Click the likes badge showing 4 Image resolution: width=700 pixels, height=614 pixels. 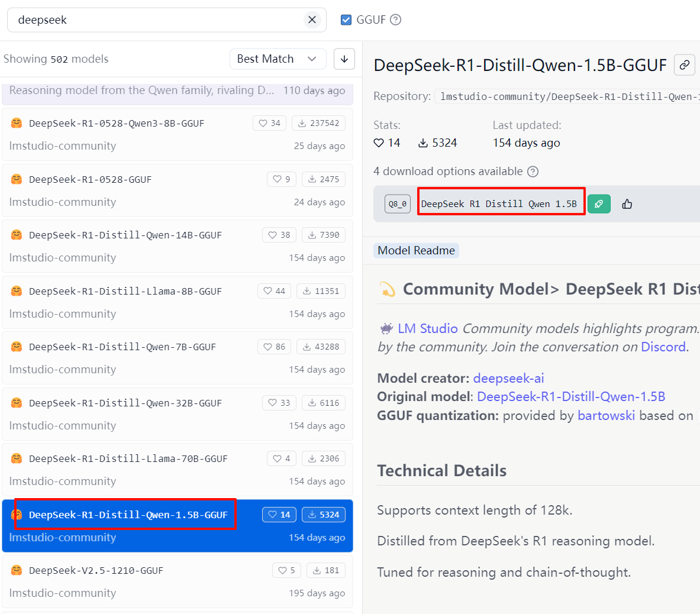point(282,458)
